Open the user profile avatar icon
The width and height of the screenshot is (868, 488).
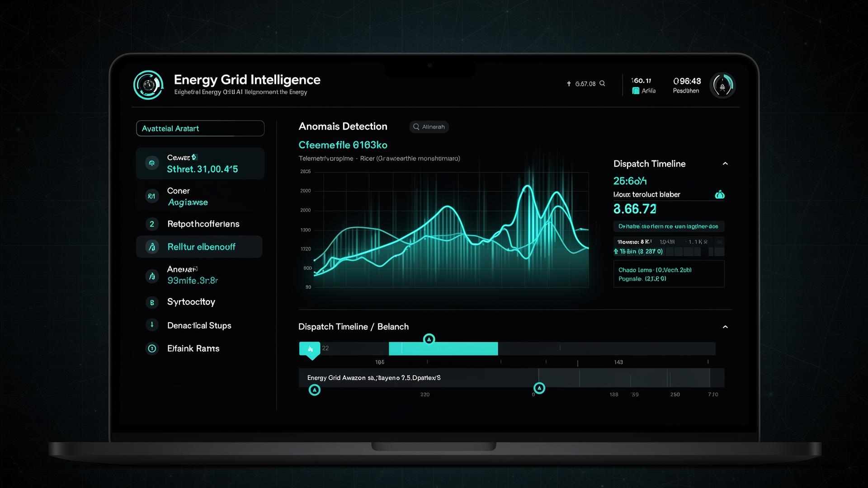pos(722,85)
